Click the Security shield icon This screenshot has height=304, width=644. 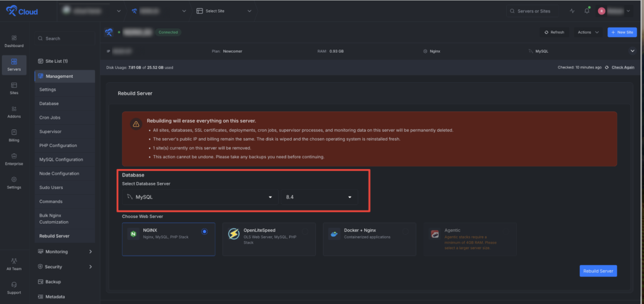pyautogui.click(x=40, y=267)
